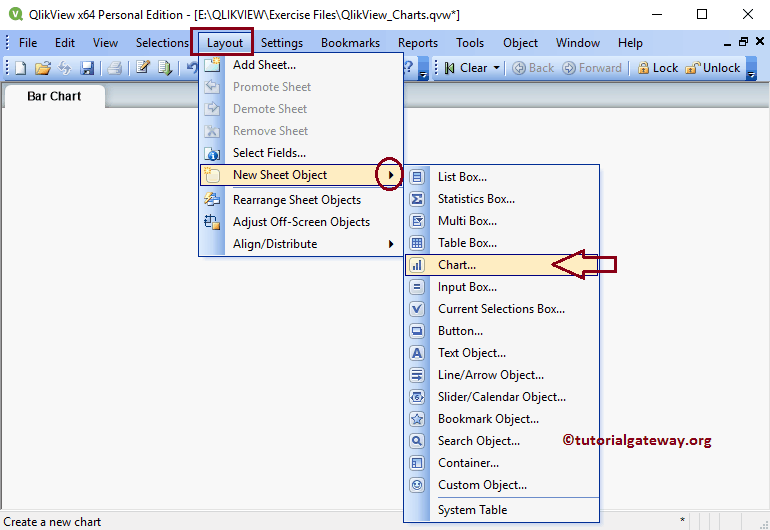
Task: Click the Edit Script toolbar icon
Action: pos(143,67)
